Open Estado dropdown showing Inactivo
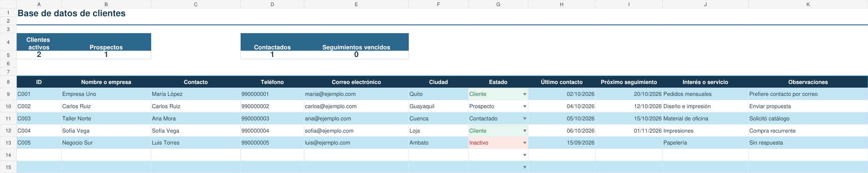Screen dimensions: 868x173 525,143
